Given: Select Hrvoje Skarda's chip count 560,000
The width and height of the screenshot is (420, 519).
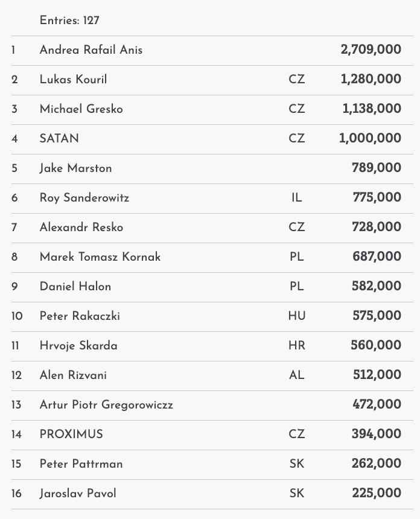Looking at the screenshot, I should [x=376, y=346].
